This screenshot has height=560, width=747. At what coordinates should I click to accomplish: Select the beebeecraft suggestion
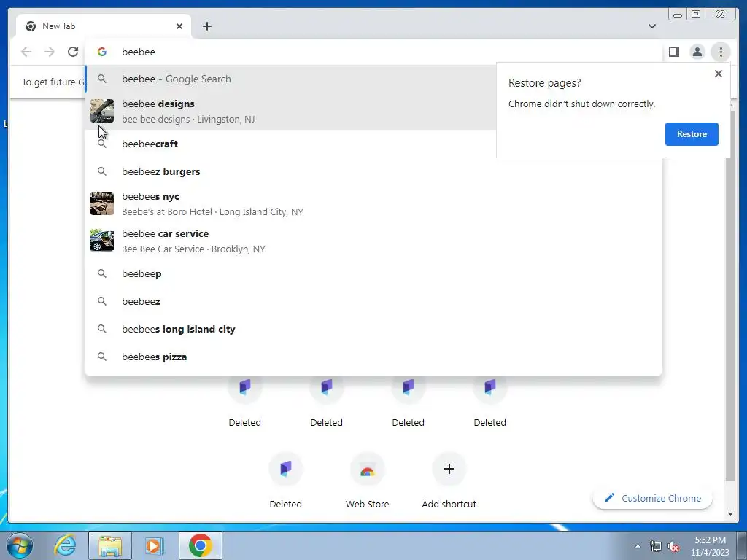pyautogui.click(x=290, y=144)
